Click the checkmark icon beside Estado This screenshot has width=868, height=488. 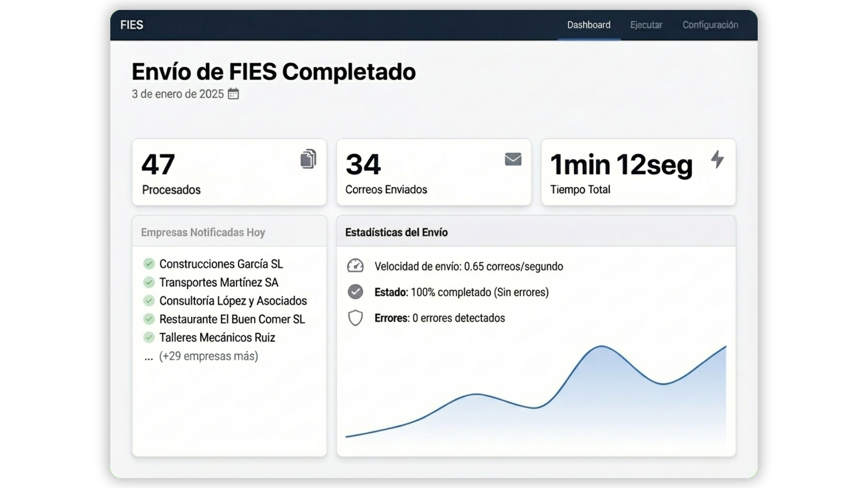tap(356, 292)
